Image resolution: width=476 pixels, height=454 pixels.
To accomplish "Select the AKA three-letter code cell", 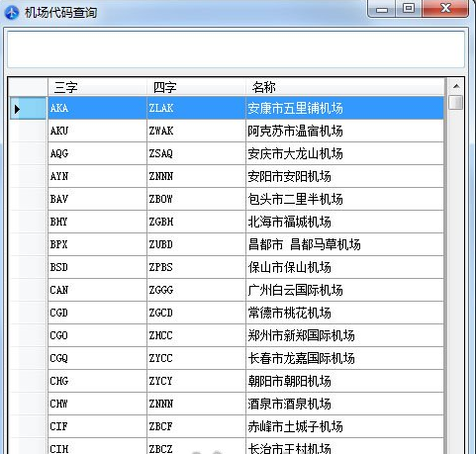I will pos(97,108).
